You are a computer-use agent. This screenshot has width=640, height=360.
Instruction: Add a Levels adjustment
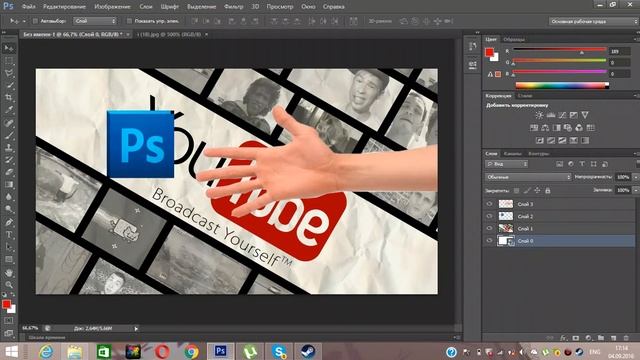pos(551,115)
